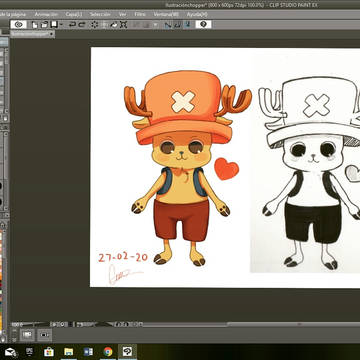Toggle Snap to Grid icon
This screenshot has height=360, width=360.
[188, 25]
